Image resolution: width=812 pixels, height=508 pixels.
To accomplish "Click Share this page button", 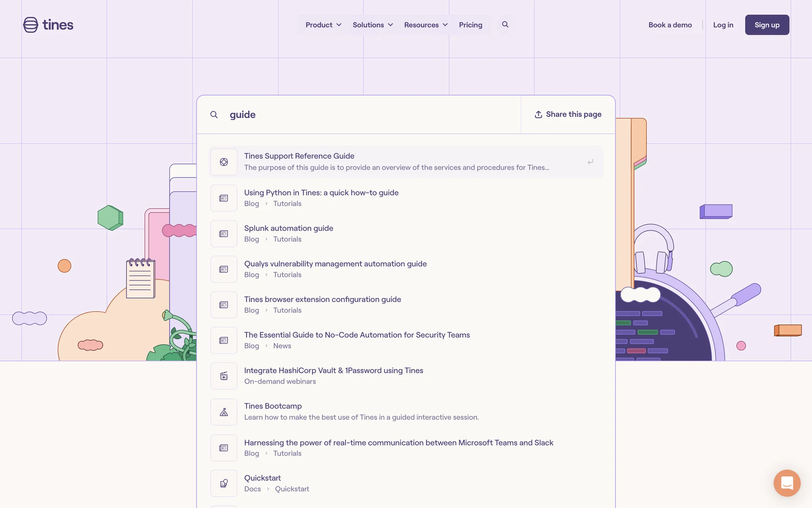I will [x=568, y=114].
